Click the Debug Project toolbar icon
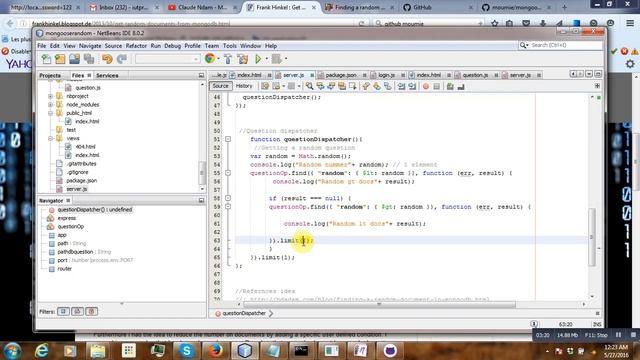The width and height of the screenshot is (640, 360). pos(276,59)
